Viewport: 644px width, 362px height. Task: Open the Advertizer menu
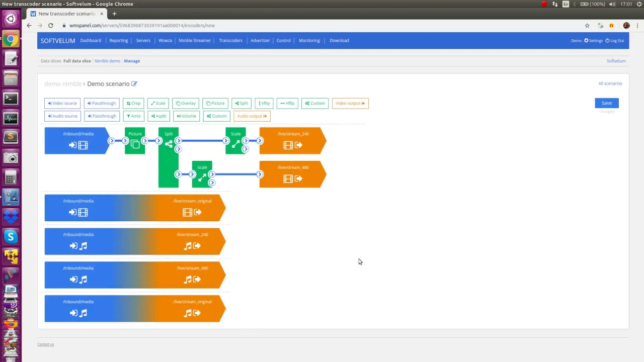[x=260, y=40]
